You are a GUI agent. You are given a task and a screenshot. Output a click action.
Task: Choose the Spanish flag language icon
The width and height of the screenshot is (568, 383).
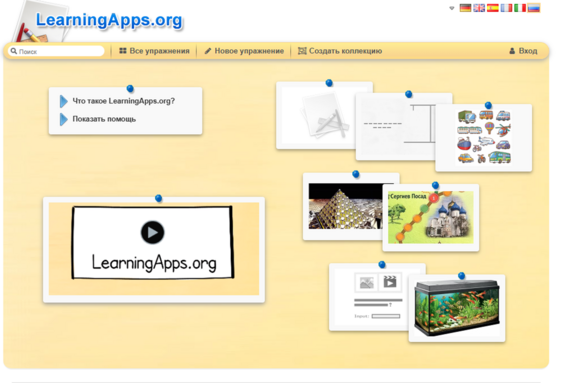[493, 8]
